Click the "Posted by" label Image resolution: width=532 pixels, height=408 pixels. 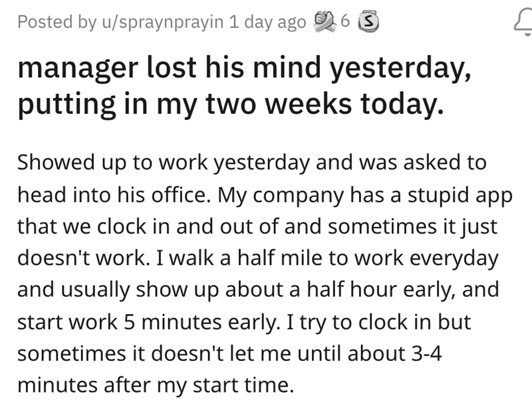[x=52, y=22]
